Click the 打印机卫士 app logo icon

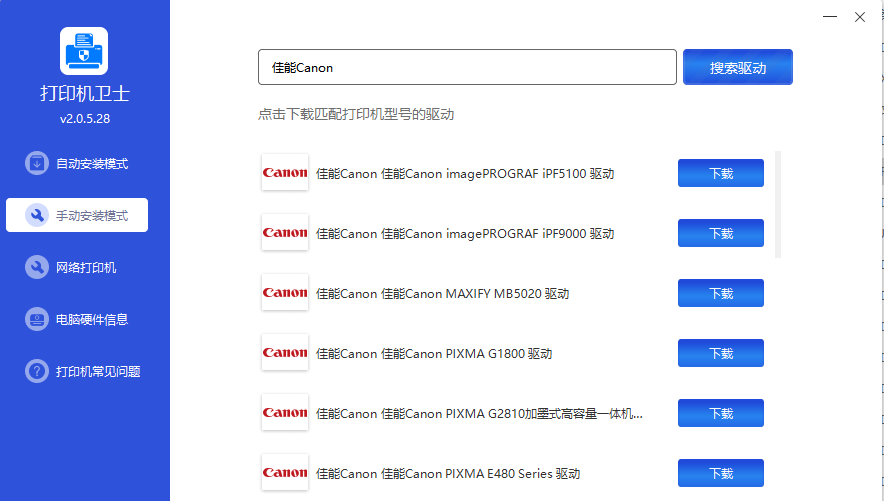point(84,51)
